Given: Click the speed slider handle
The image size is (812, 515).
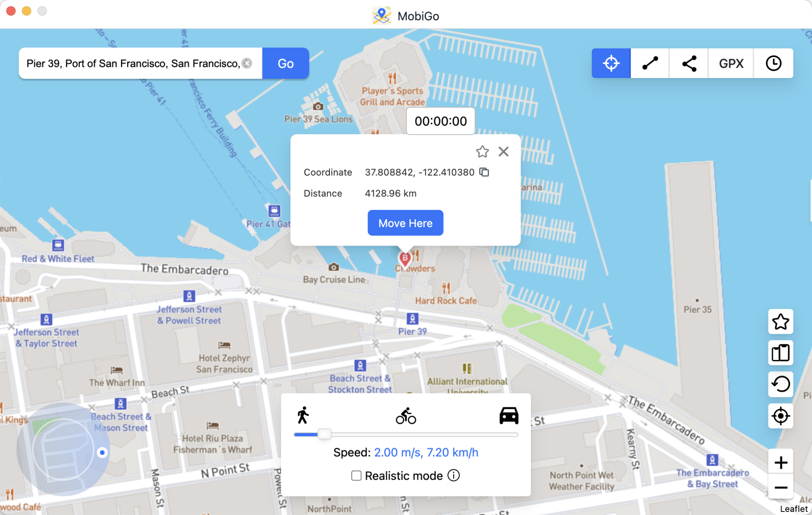Looking at the screenshot, I should (x=324, y=434).
